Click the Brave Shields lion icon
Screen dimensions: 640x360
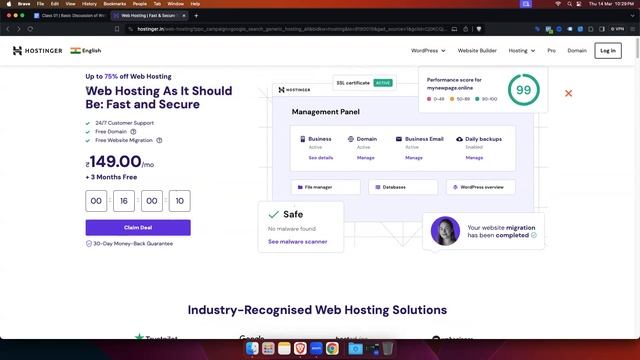479,29
